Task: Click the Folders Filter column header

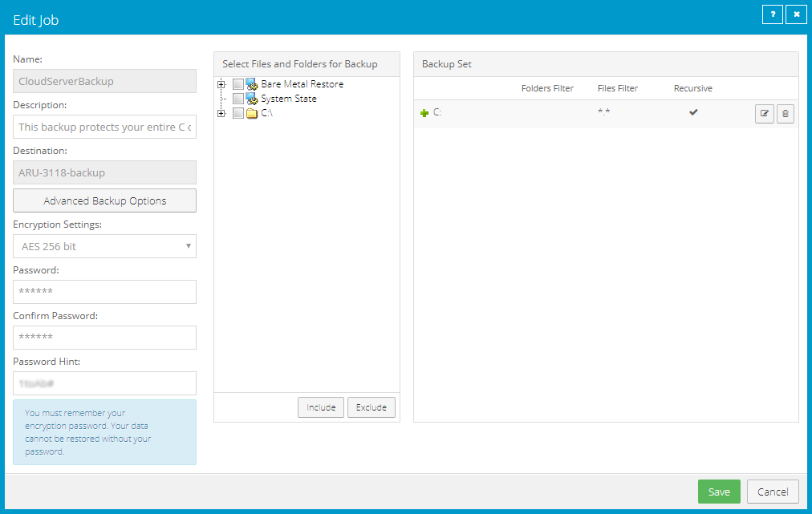Action: (x=547, y=88)
